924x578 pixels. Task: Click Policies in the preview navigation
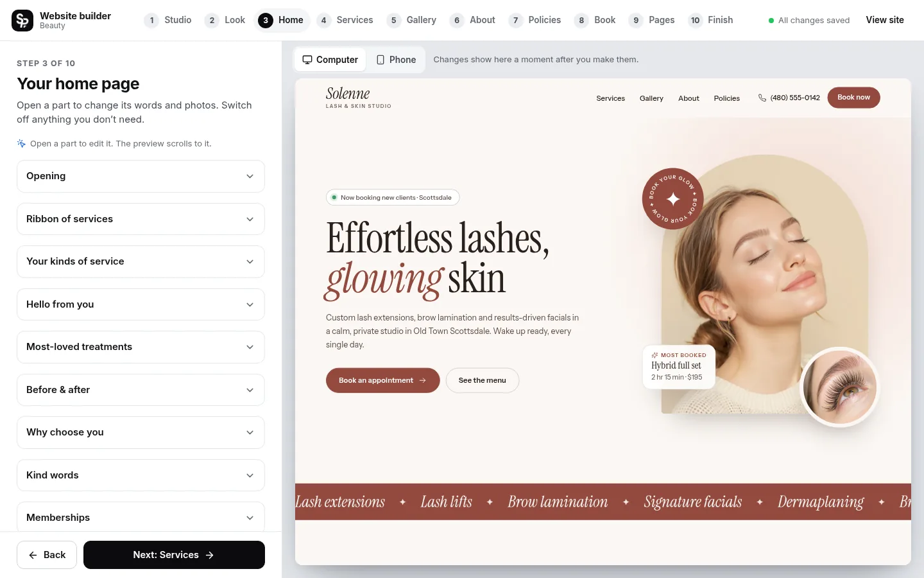pos(727,98)
